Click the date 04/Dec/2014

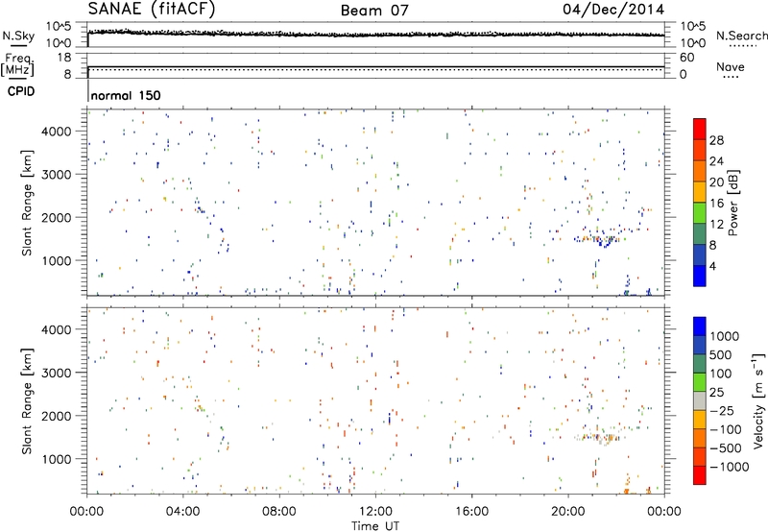(613, 10)
